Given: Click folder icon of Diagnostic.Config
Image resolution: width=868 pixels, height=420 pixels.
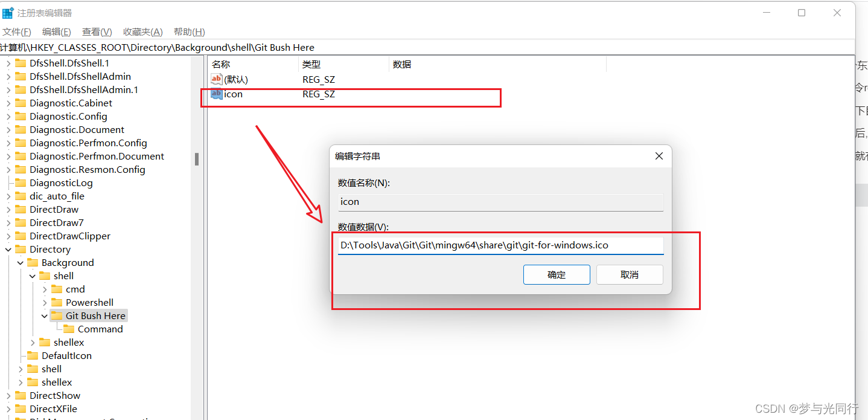Looking at the screenshot, I should pyautogui.click(x=21, y=116).
